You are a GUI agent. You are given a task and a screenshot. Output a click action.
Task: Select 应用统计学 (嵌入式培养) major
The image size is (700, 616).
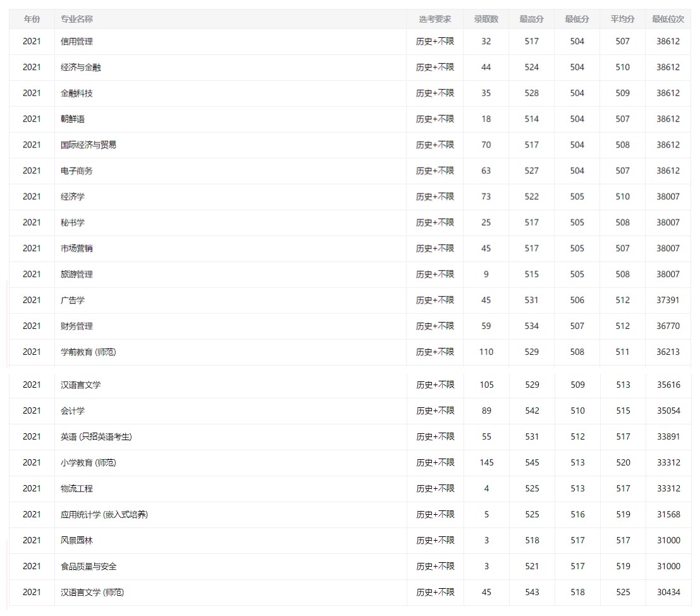tap(104, 515)
